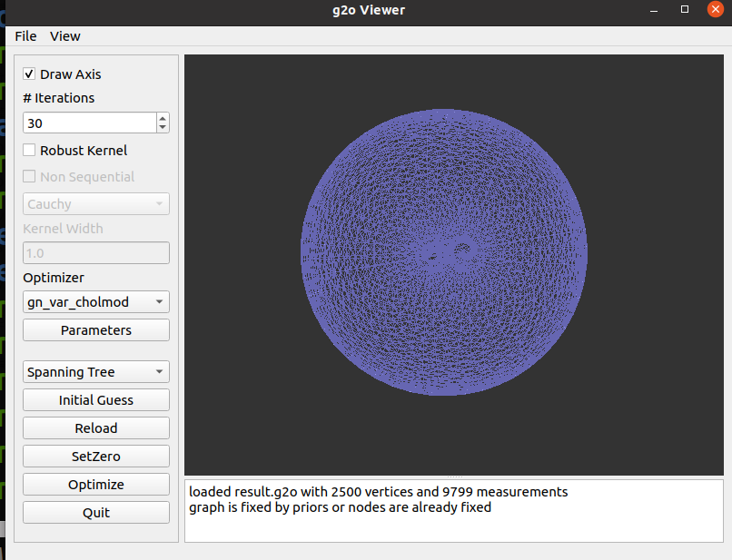732x560 pixels.
Task: Toggle the Non Sequential checkbox
Action: pos(29,176)
